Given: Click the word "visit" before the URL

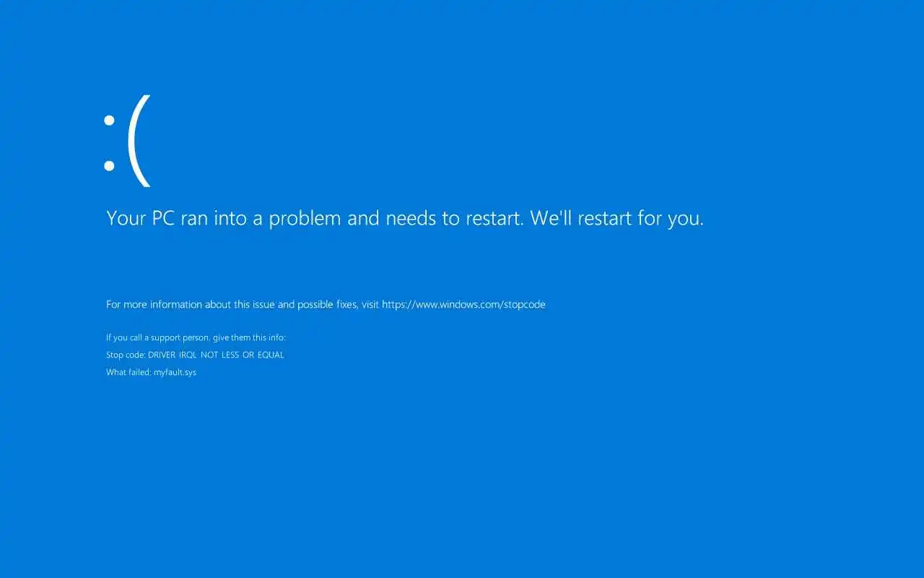Looking at the screenshot, I should click(x=370, y=305).
